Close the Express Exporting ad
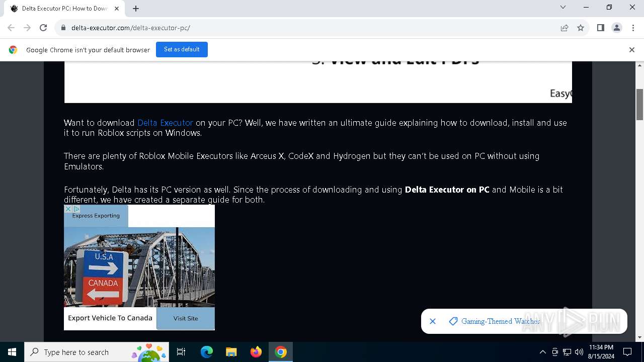This screenshot has height=362, width=644. pos(68,209)
